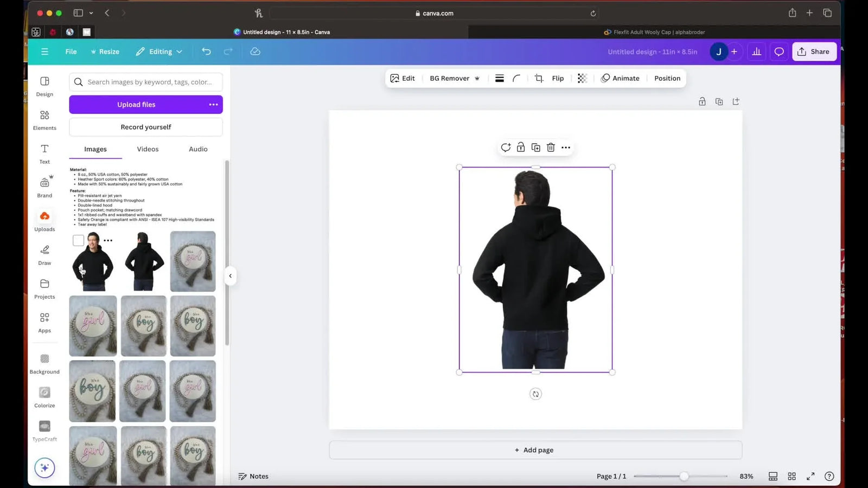Toggle the checkbox on the first hoodie thumbnail
Screen dimensions: 868x488
[x=78, y=240]
